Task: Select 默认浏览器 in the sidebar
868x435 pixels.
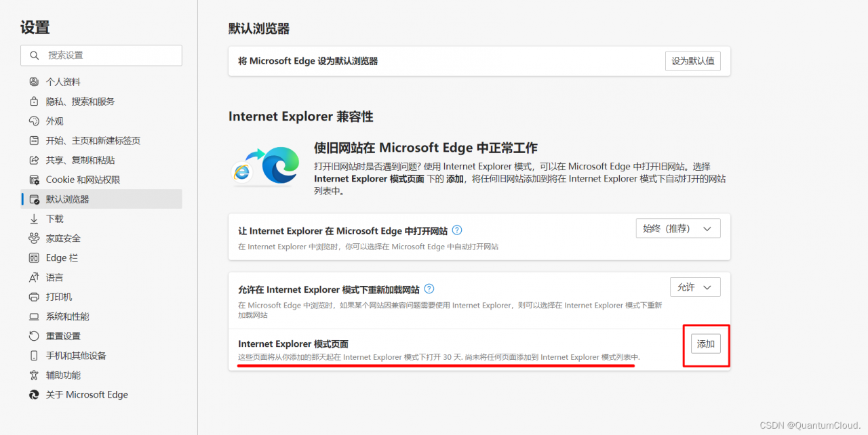Action: (x=102, y=199)
